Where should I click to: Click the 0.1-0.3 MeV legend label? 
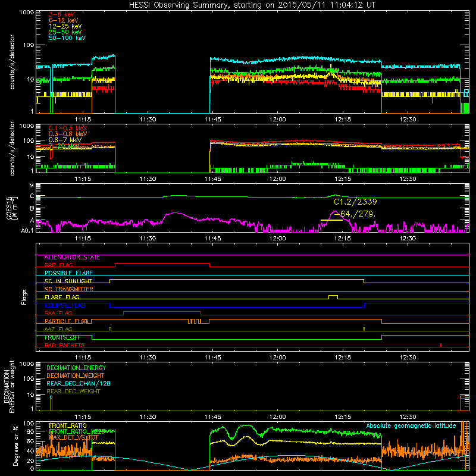point(68,128)
